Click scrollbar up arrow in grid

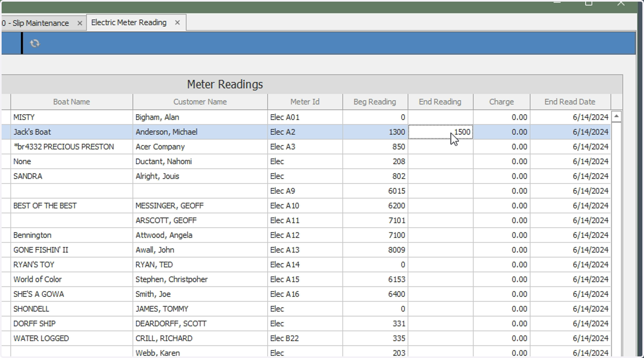pyautogui.click(x=617, y=116)
